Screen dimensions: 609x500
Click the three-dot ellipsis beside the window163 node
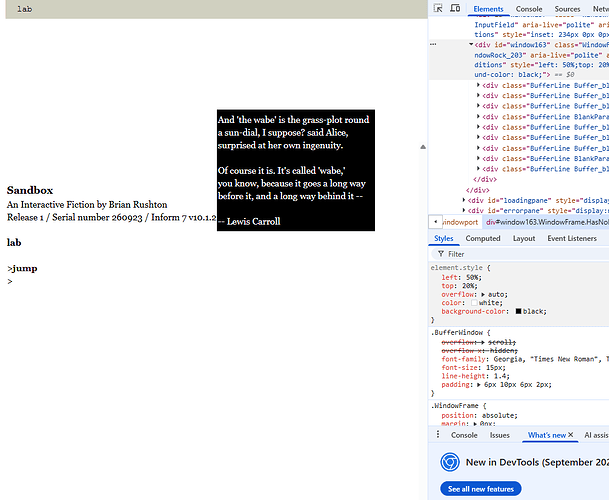(433, 44)
